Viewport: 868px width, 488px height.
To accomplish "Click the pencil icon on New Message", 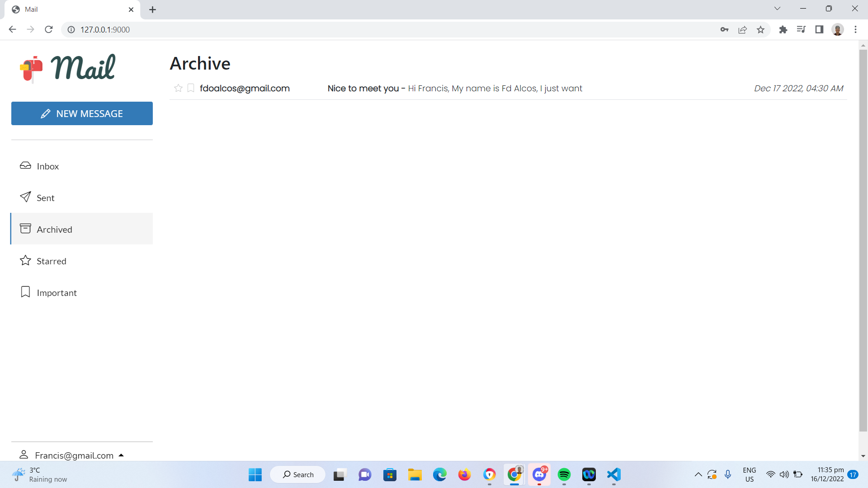I will click(x=46, y=113).
